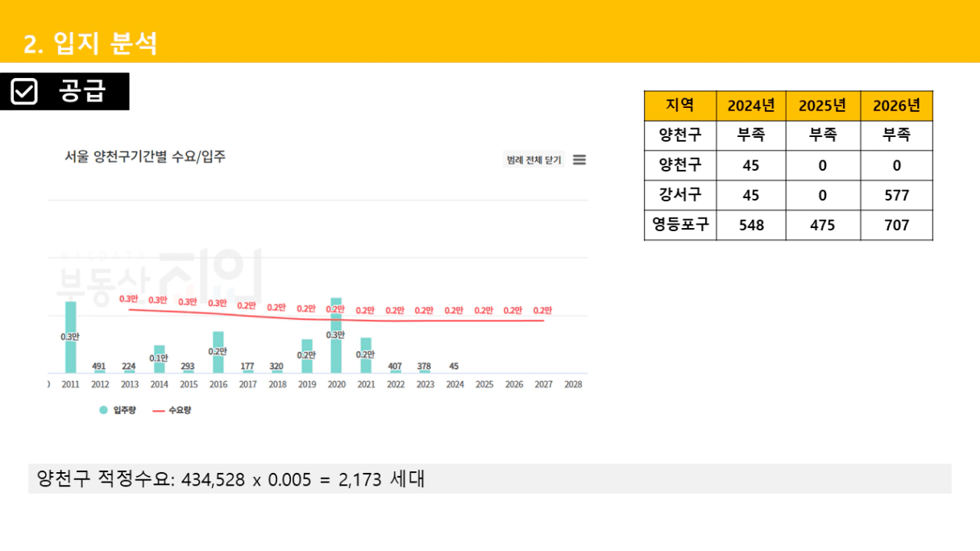Click the 2025년 table header cell
Viewport: 980px width, 551px height.
(823, 106)
